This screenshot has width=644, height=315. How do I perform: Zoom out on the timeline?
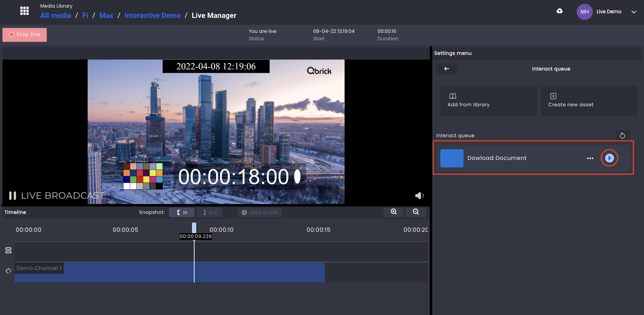[x=415, y=212]
